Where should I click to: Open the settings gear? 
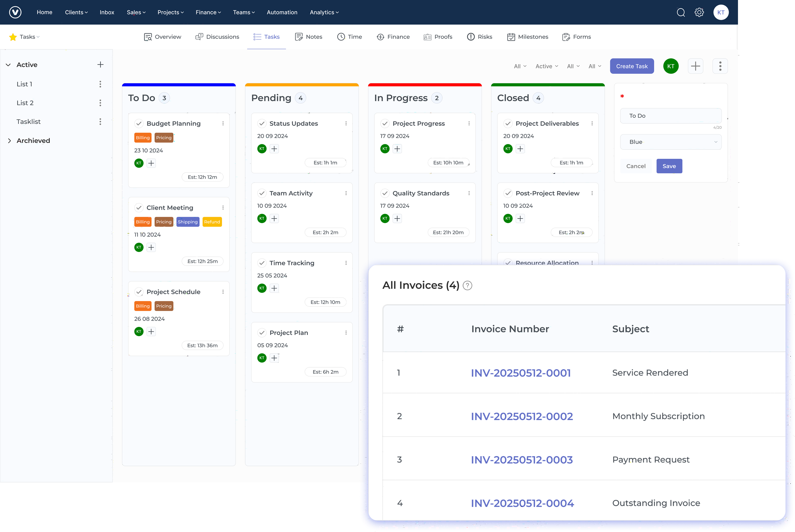click(x=699, y=12)
